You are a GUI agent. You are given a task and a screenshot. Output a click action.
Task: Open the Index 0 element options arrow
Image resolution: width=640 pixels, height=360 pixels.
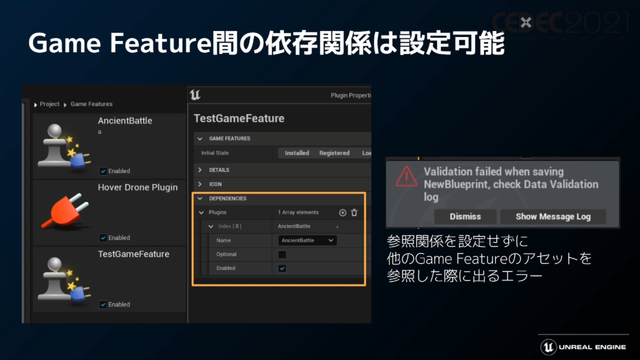(x=337, y=227)
